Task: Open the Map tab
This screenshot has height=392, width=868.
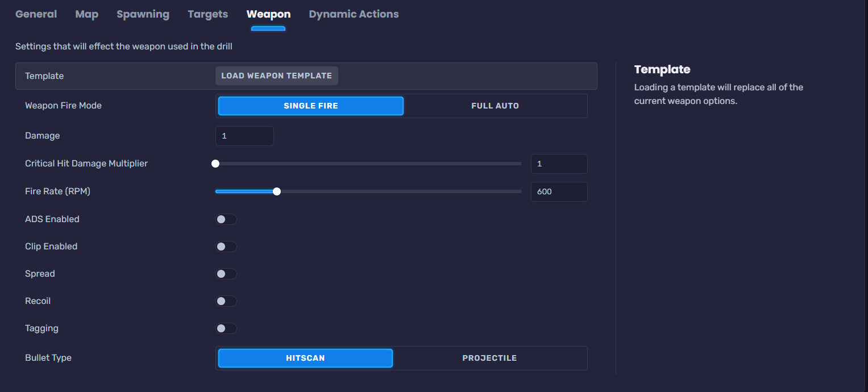Action: 86,14
